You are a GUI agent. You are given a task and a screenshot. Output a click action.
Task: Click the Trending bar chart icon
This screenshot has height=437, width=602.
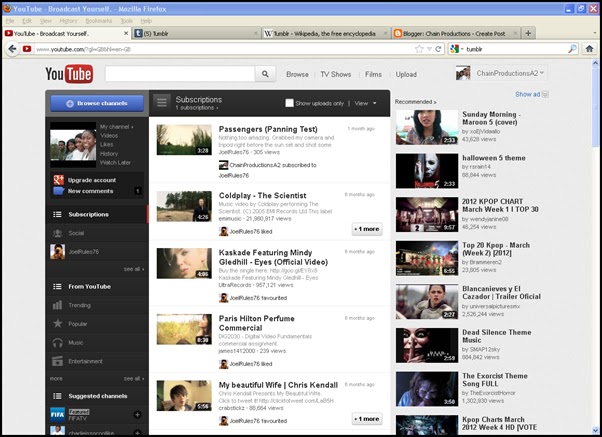(57, 305)
